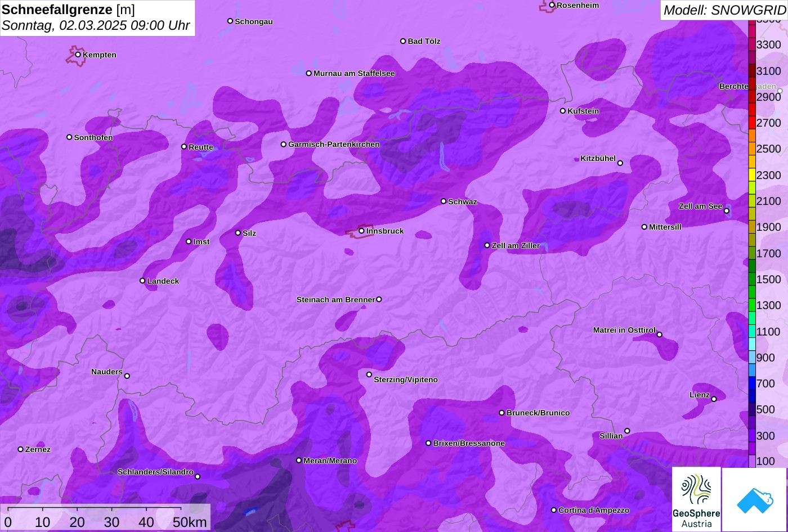The width and height of the screenshot is (788, 532).
Task: Click the Silz marker dot
Action: click(x=238, y=233)
